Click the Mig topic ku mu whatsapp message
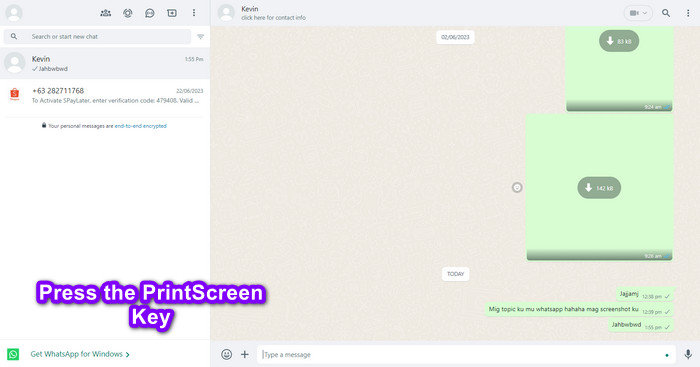The height and width of the screenshot is (367, 700). 579,310
